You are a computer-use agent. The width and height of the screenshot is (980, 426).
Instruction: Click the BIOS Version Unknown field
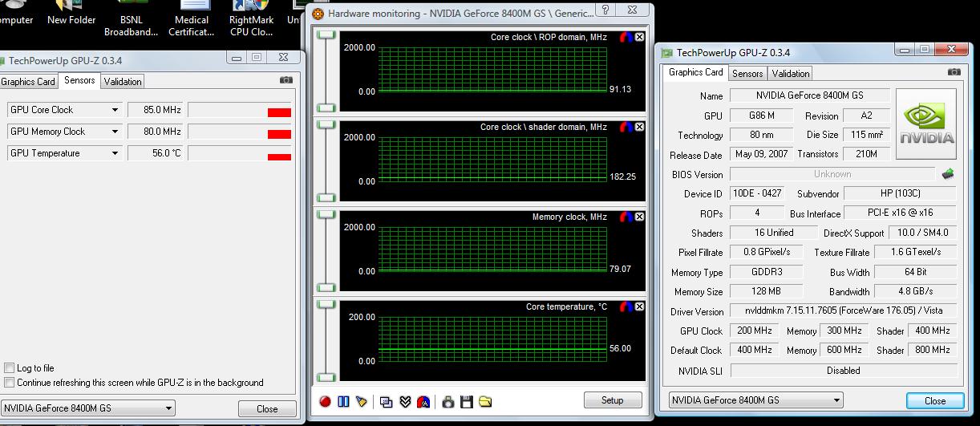[x=832, y=174]
